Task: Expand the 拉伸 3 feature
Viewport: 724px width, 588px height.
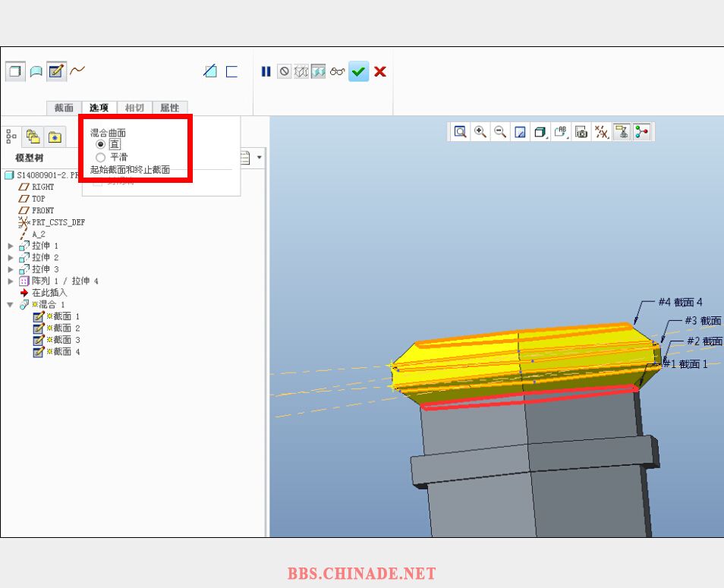Action: click(x=11, y=269)
